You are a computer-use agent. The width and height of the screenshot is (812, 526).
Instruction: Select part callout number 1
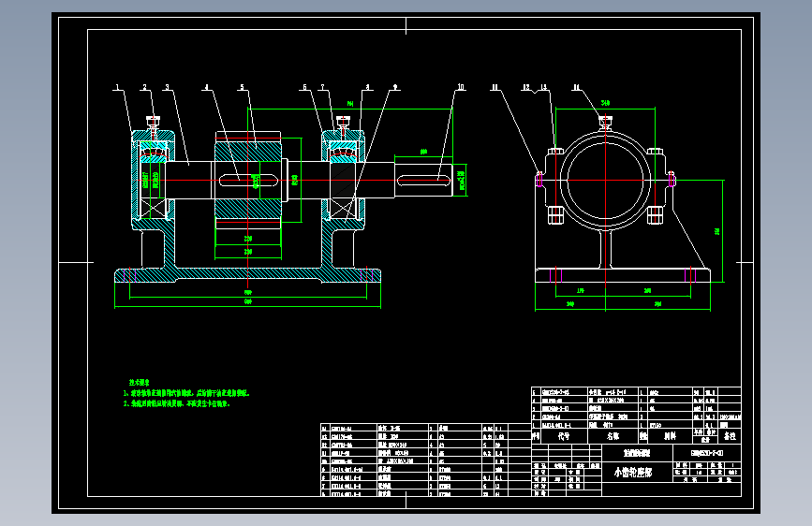click(x=118, y=87)
